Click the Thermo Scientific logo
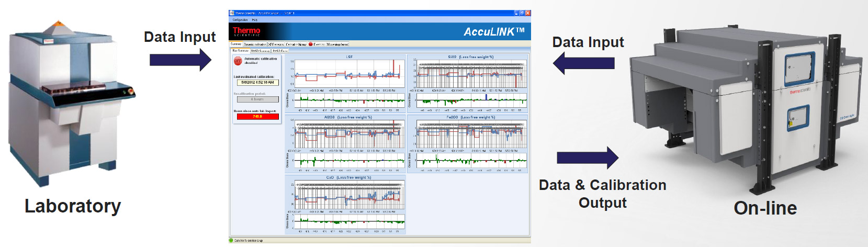This screenshot has width=868, height=247. pos(246,31)
